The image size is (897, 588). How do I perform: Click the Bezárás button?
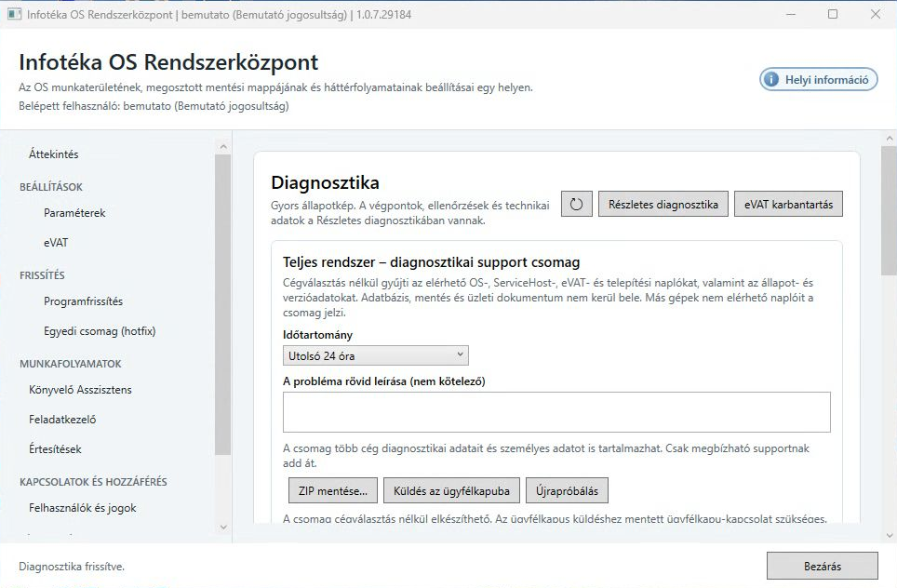pyautogui.click(x=822, y=567)
